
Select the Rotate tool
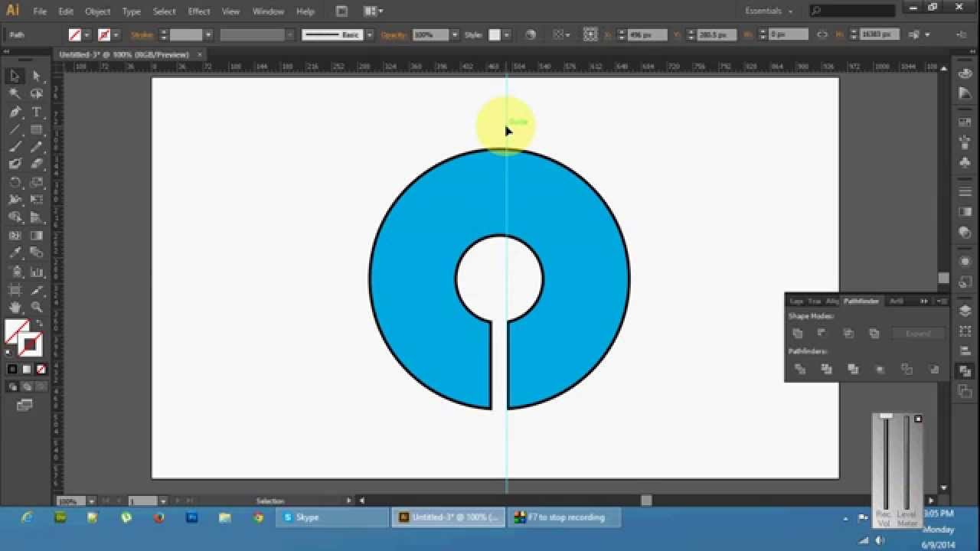[15, 182]
